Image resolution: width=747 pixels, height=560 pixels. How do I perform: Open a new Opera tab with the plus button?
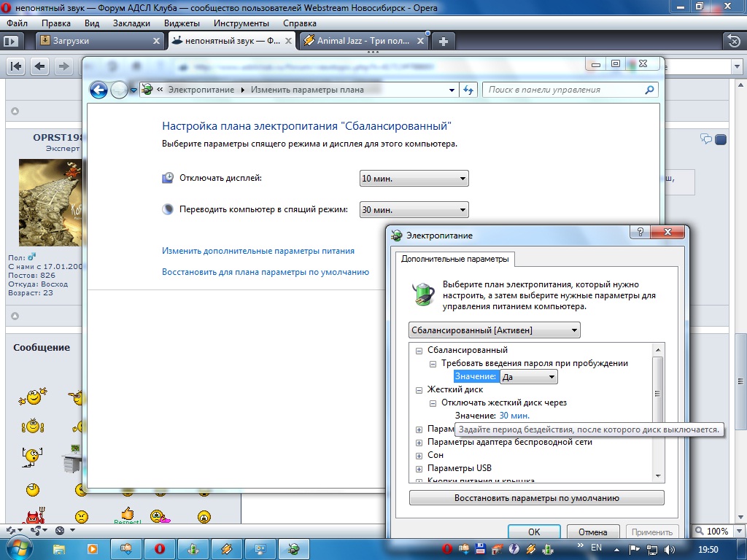[x=443, y=41]
